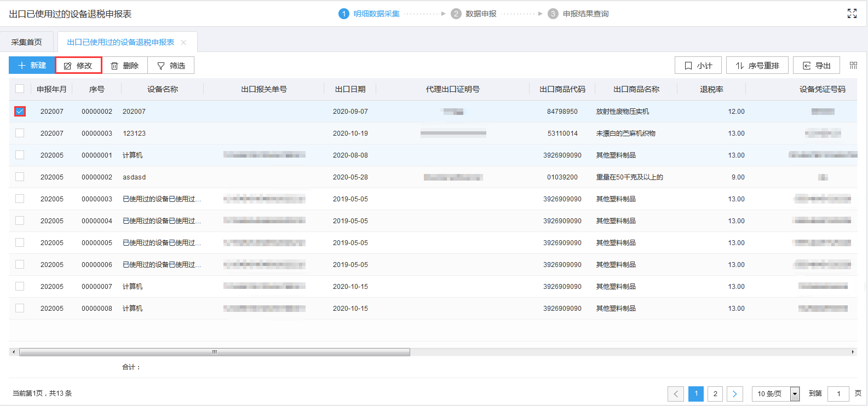Go to next page with right chevron

click(735, 394)
